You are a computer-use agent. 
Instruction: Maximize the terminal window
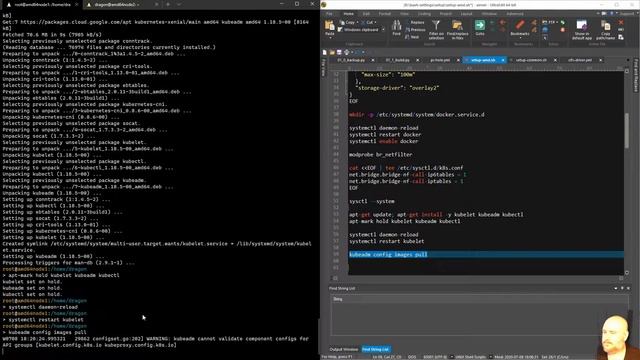297,4
